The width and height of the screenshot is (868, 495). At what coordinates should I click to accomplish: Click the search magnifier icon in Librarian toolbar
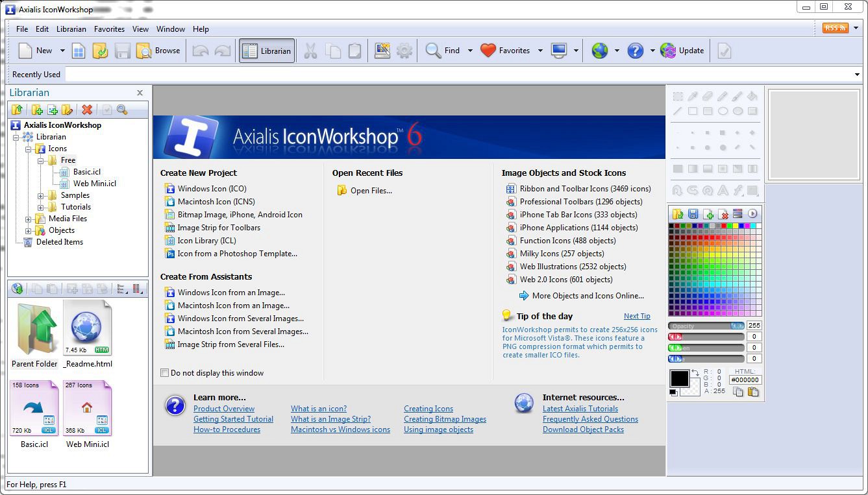click(121, 109)
